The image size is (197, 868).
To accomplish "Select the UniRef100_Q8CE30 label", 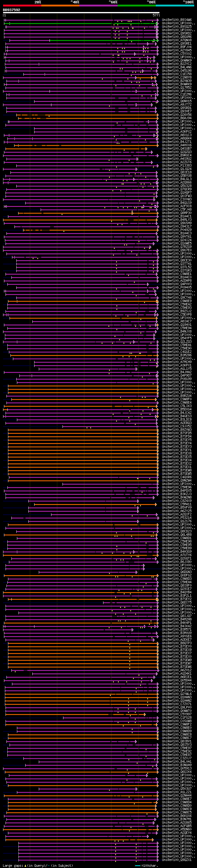I will point(177,260).
